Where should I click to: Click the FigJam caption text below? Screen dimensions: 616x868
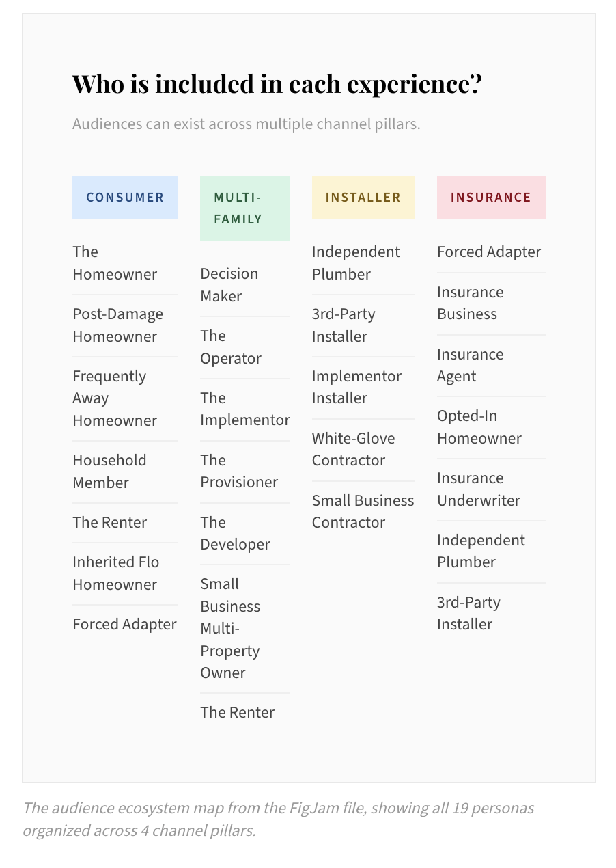[x=279, y=819]
